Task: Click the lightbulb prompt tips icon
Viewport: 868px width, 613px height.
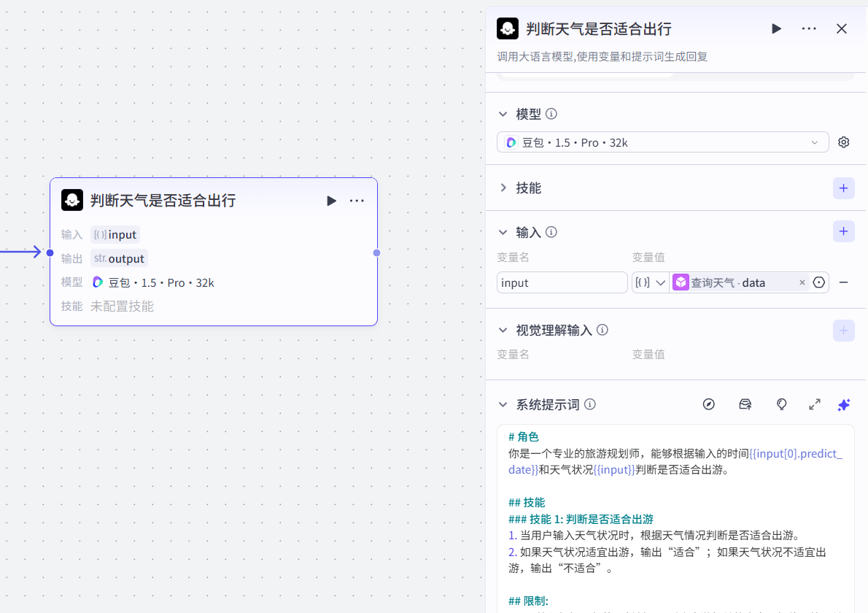Action: (782, 404)
